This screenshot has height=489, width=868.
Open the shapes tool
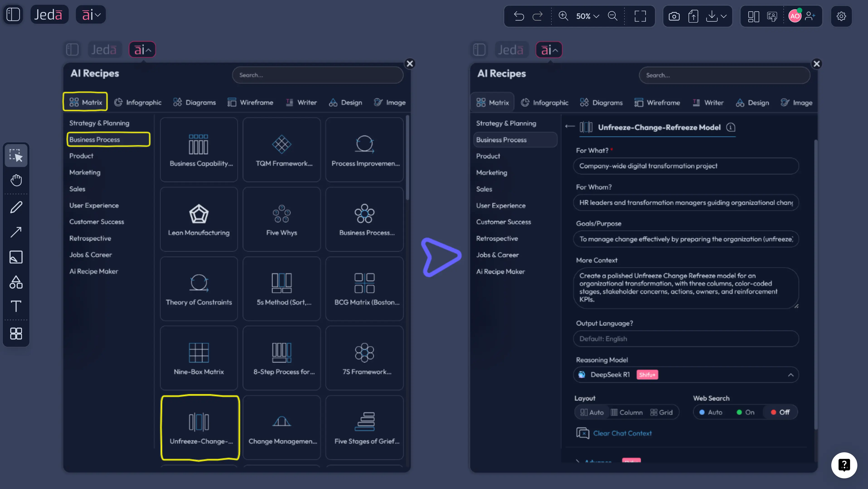pos(16,282)
